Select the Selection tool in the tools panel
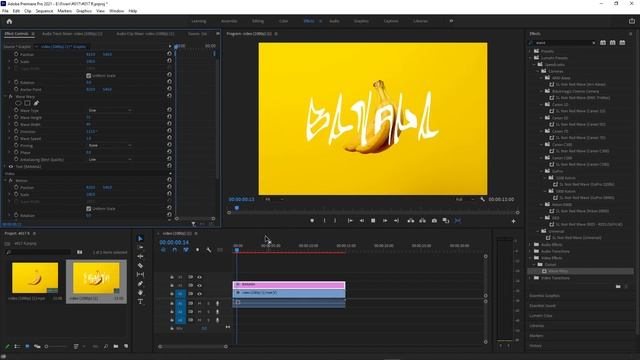This screenshot has width=640, height=360. point(140,238)
